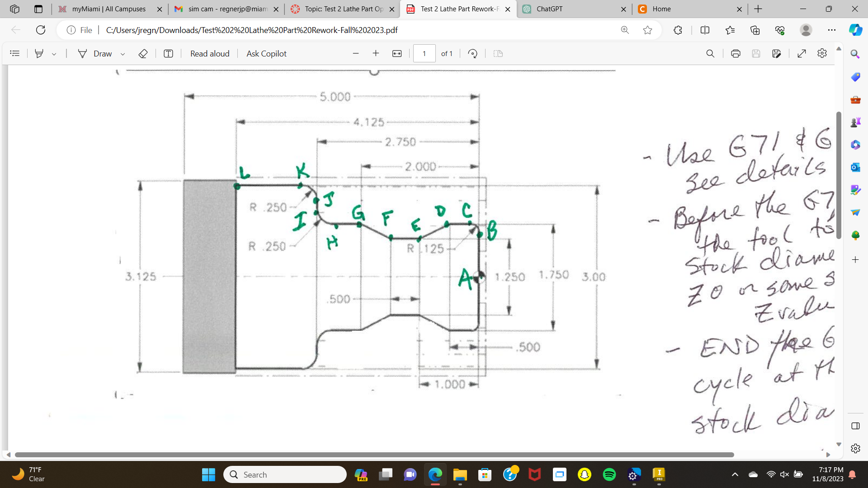Ask Copilot about the PDF
Screen dimensions: 868x488
[x=266, y=53]
